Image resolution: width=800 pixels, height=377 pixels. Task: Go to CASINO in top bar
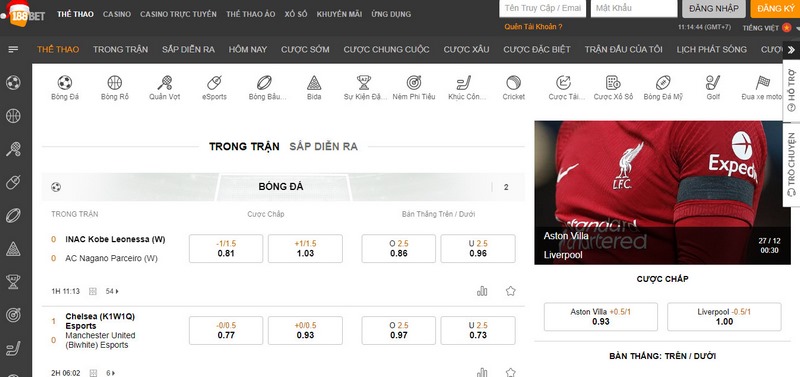coord(117,14)
